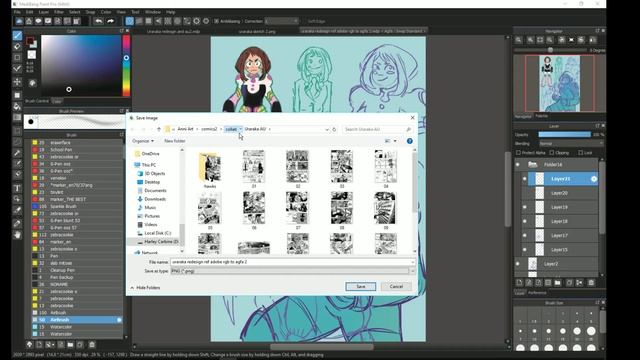Viewport: 640px width, 360px height.
Task: Click the folder icon below the Brush list
Action: [x=70, y=345]
